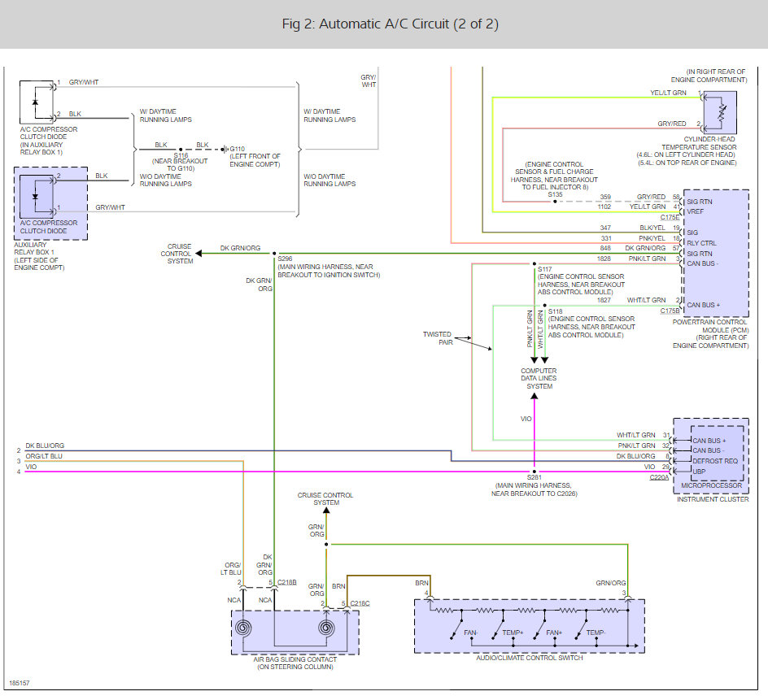Click the 'POWERTRAIN CONTROL MODULE (PCM)' label
The image size is (768, 700).
click(710, 326)
